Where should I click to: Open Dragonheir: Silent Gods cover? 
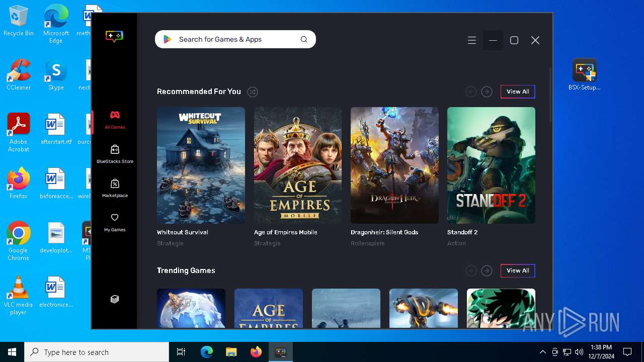pyautogui.click(x=394, y=165)
